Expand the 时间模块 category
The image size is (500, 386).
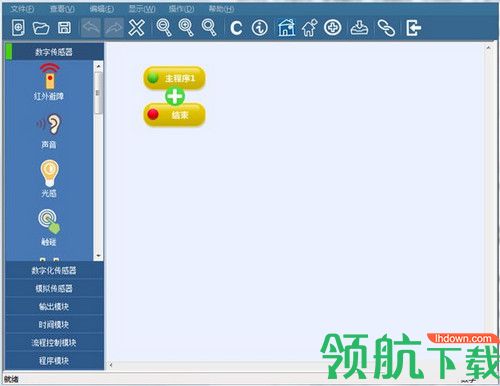[54, 324]
